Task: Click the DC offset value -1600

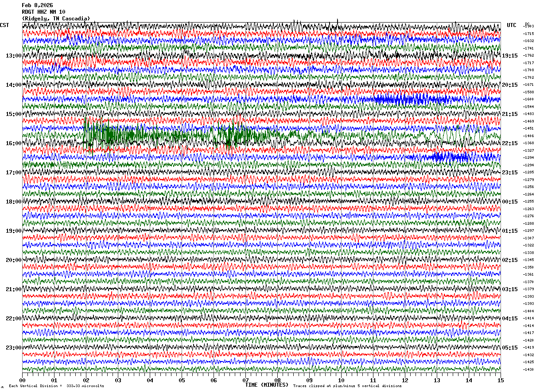Action: [x=528, y=99]
